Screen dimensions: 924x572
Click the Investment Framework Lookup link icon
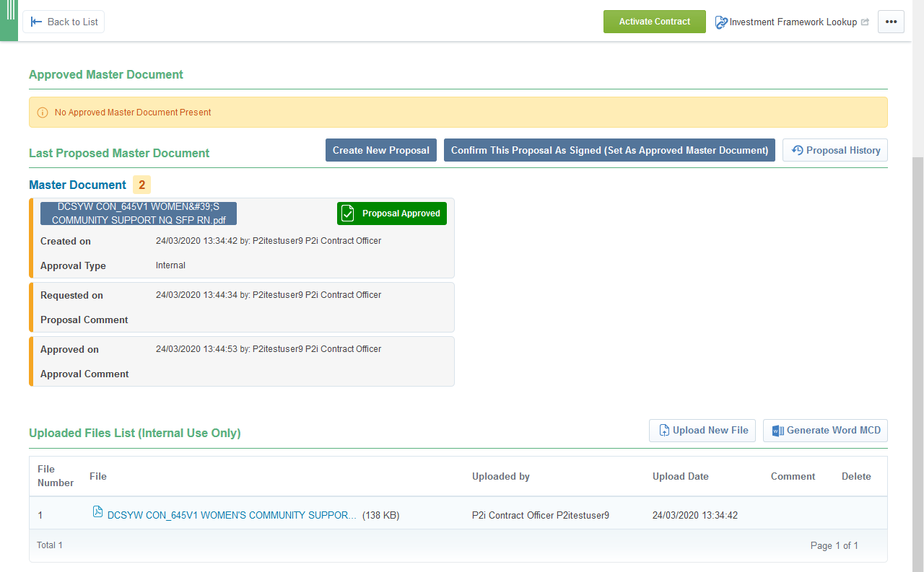click(x=721, y=22)
